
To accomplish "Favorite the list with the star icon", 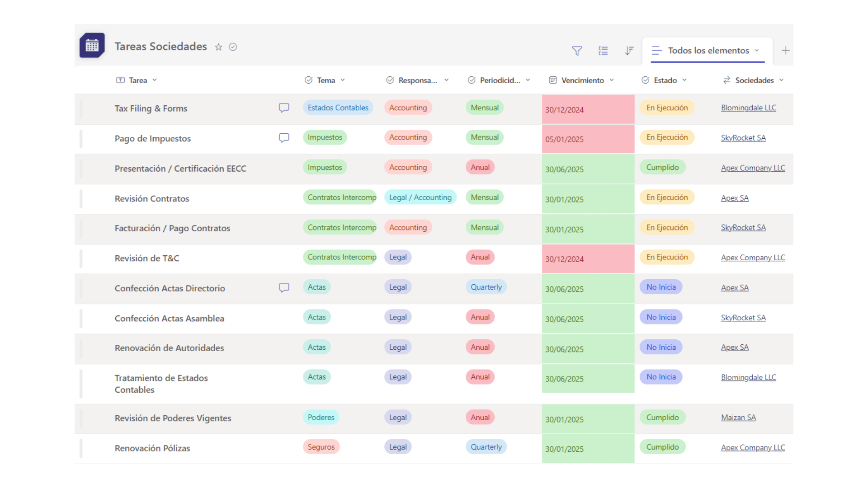I will tap(218, 47).
